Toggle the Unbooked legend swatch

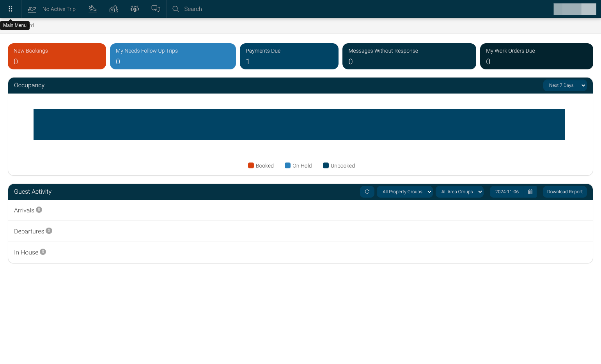pos(326,166)
